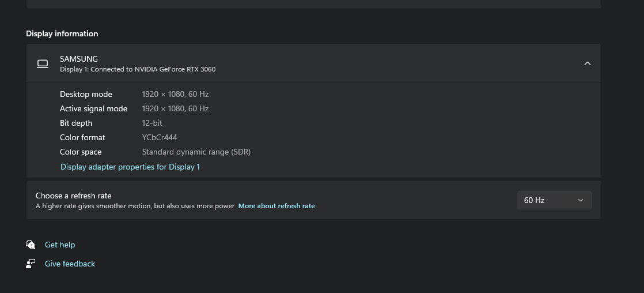
Task: Follow the More about refresh rate link
Action: click(x=276, y=206)
